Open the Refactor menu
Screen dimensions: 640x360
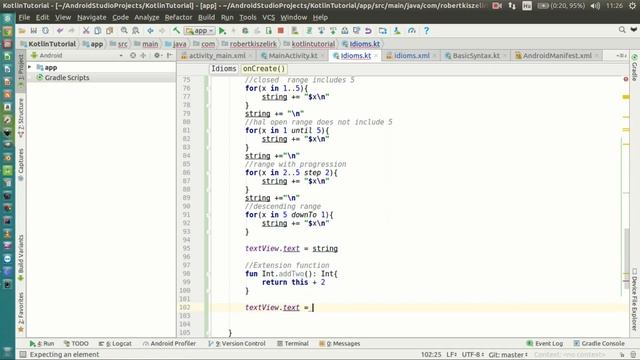(x=178, y=18)
